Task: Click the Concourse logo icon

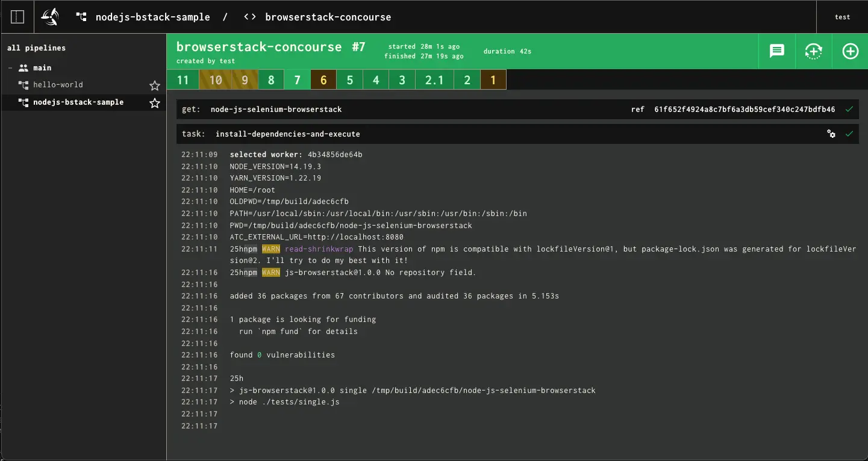Action: (x=50, y=17)
